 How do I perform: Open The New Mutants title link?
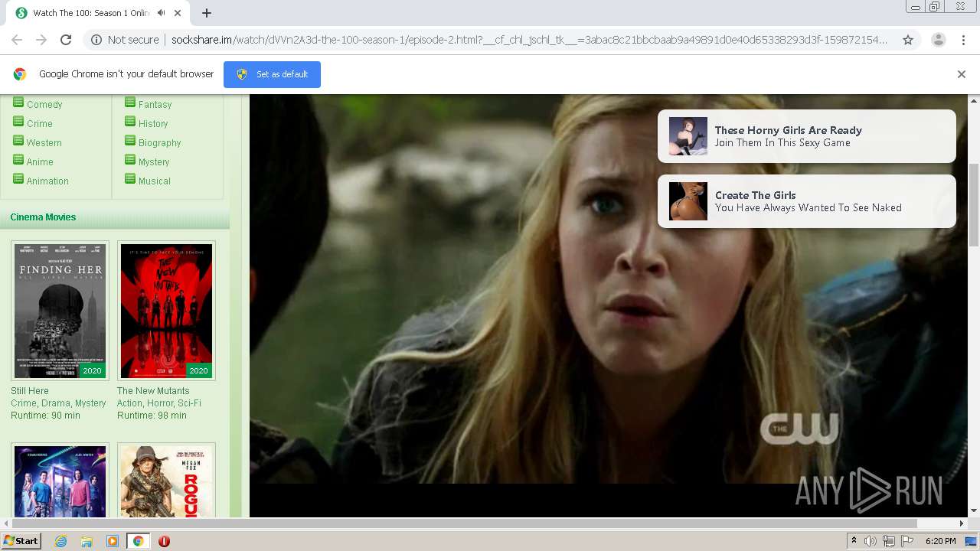[153, 391]
